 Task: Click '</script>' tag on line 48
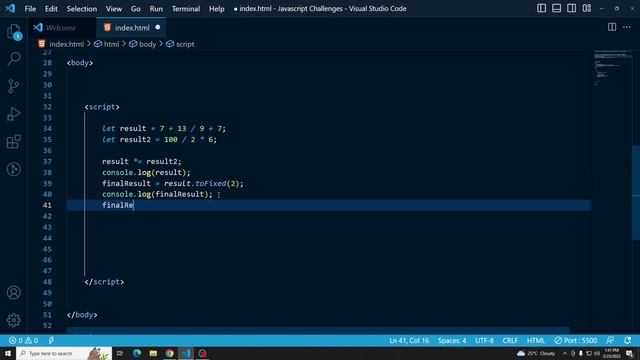coord(104,282)
